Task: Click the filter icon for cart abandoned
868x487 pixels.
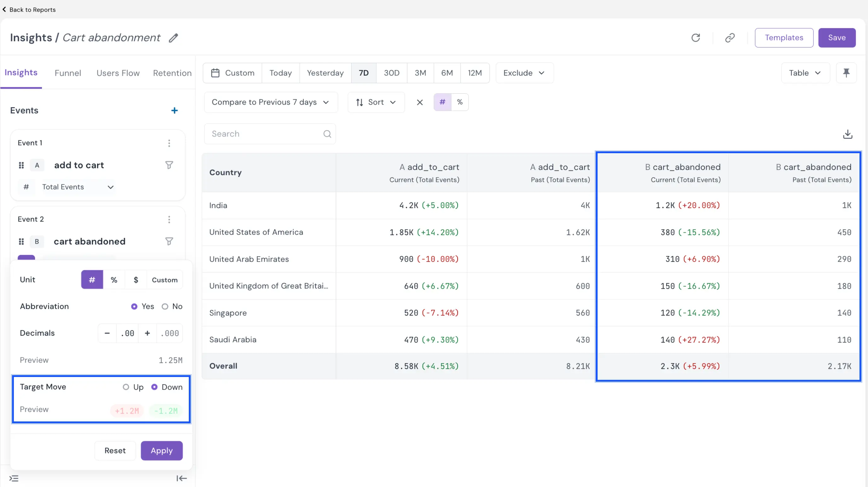Action: 169,241
